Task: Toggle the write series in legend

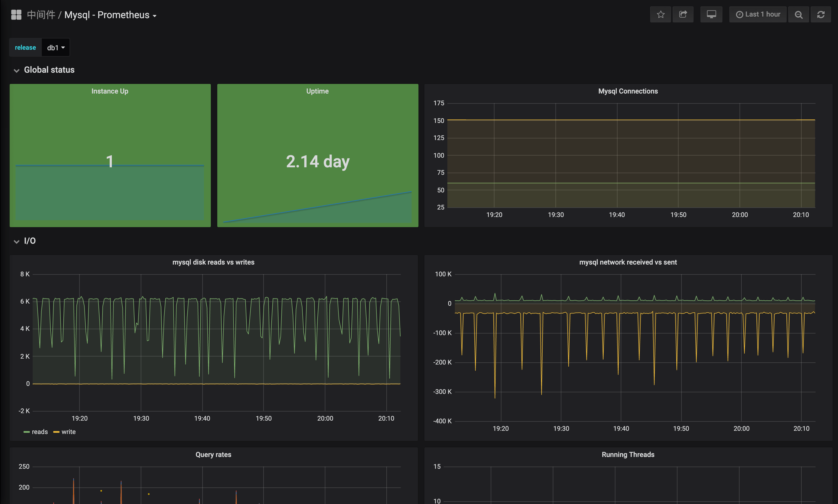Action: tap(68, 432)
